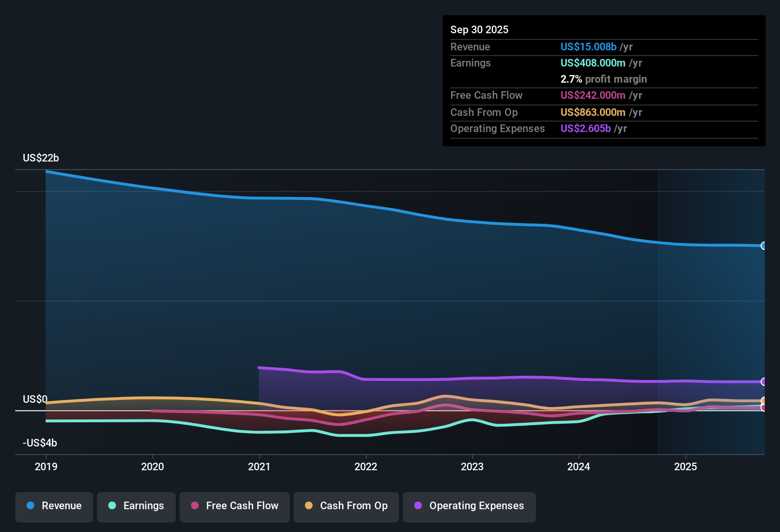Open the Sep 30 2025 tooltip header
The height and width of the screenshot is (532, 780).
[x=479, y=29]
